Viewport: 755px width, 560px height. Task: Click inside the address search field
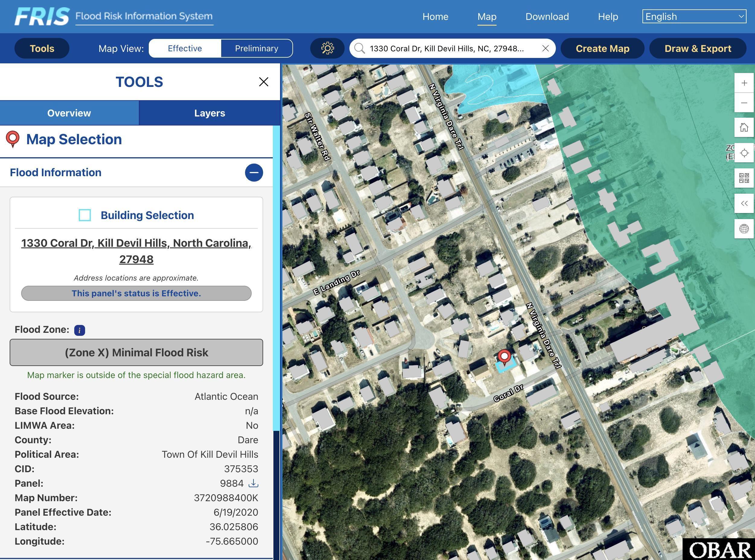pyautogui.click(x=452, y=49)
